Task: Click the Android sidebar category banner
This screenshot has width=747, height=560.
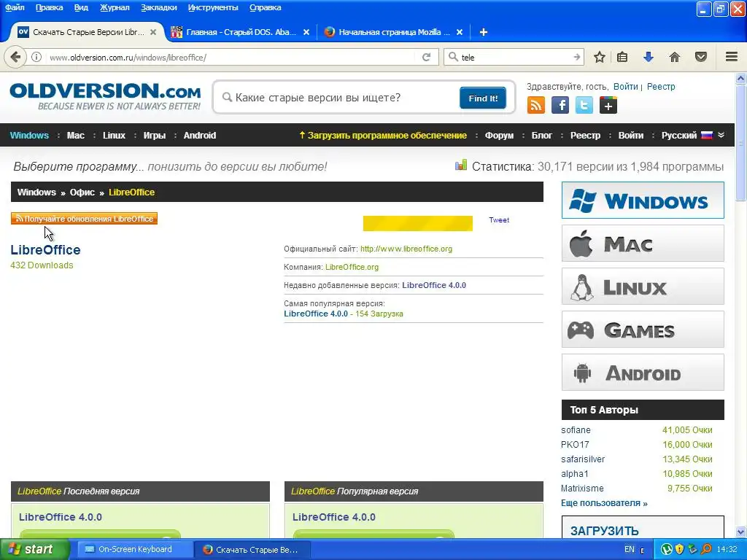Action: point(643,372)
